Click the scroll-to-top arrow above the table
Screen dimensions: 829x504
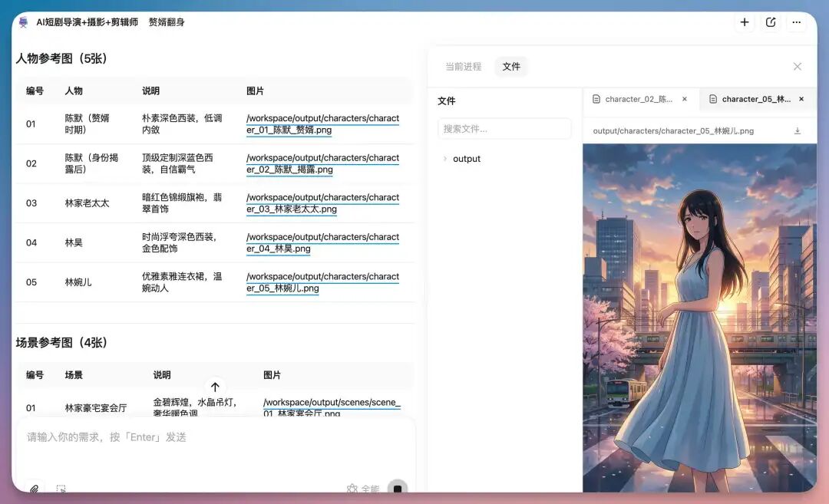(216, 386)
